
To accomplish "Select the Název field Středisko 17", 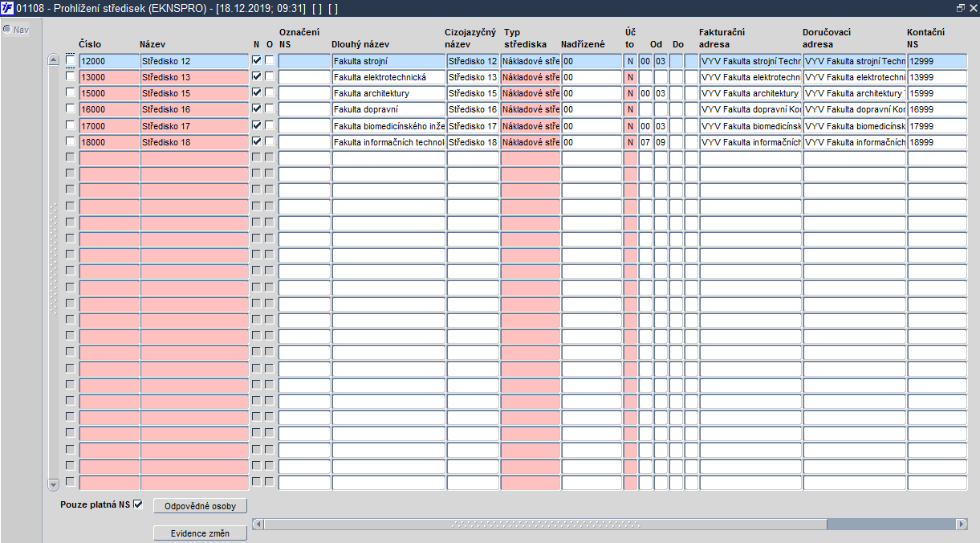I will point(194,126).
